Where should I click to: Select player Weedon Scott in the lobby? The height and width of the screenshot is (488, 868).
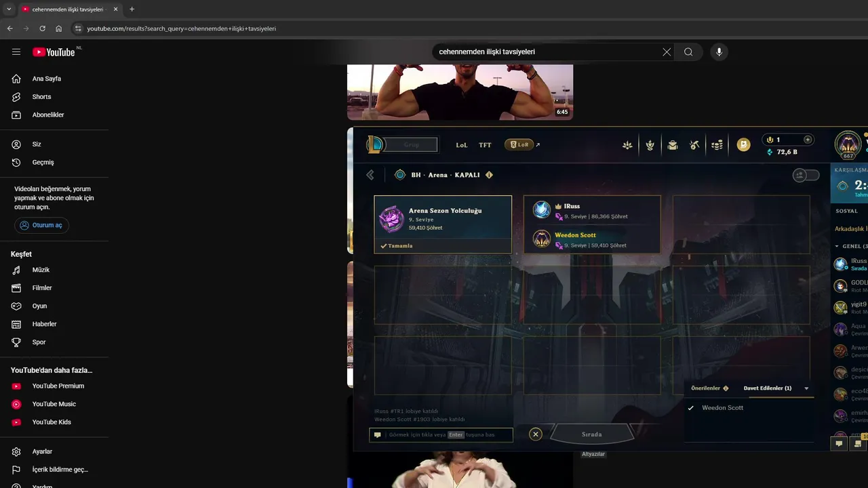592,239
